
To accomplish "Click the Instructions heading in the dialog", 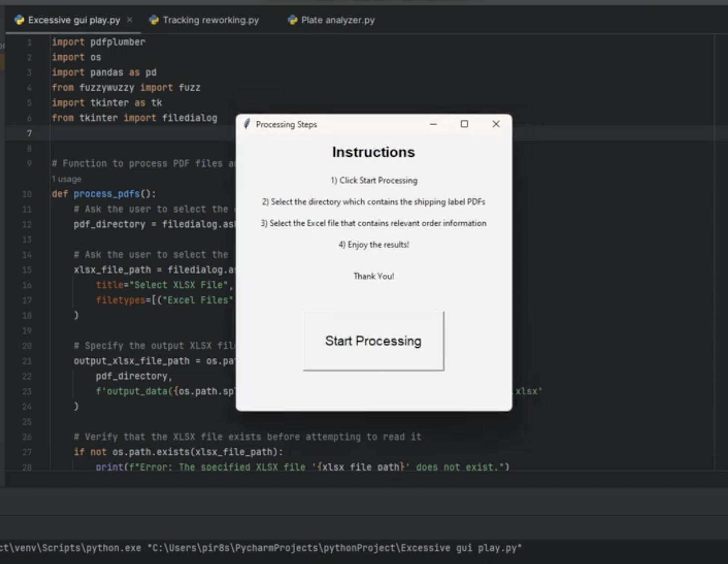I will (x=373, y=152).
